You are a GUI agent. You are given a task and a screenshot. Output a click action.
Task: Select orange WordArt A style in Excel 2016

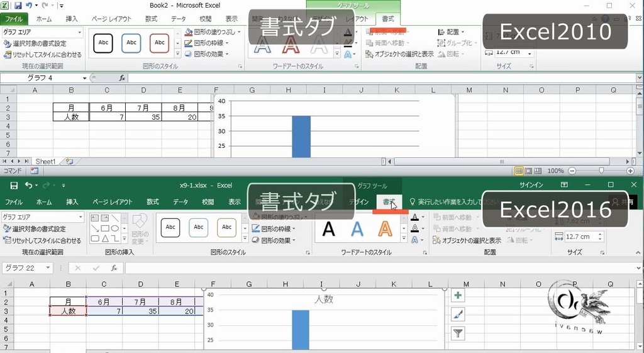(386, 229)
